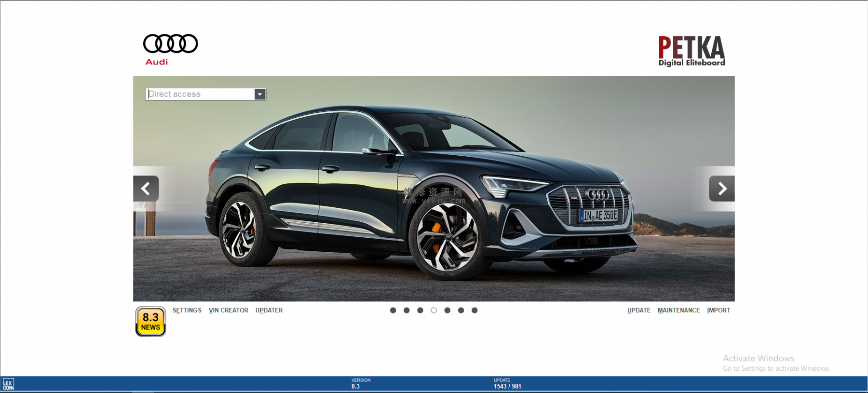
Task: Open the MAINTENANCE option
Action: click(678, 311)
